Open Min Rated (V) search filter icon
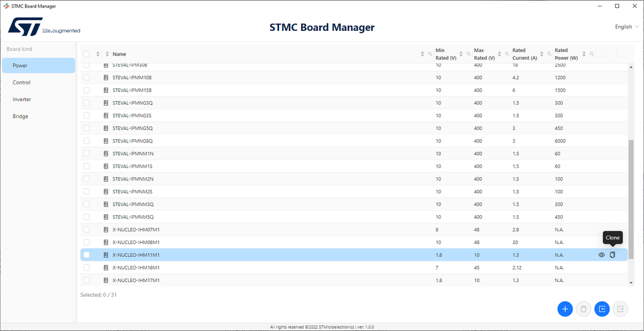 tap(469, 54)
